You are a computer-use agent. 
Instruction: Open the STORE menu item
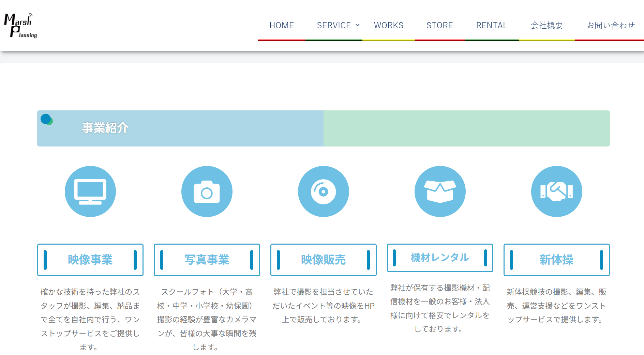pyautogui.click(x=440, y=26)
